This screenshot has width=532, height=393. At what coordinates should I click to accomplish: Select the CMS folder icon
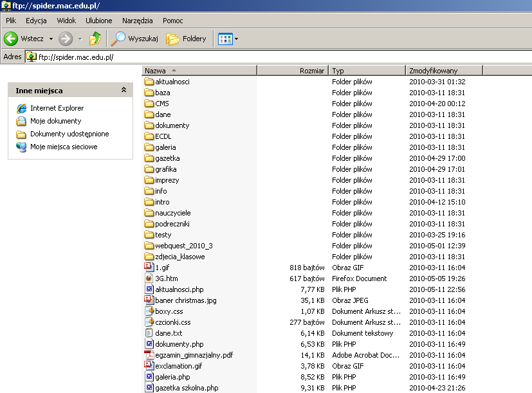click(149, 103)
